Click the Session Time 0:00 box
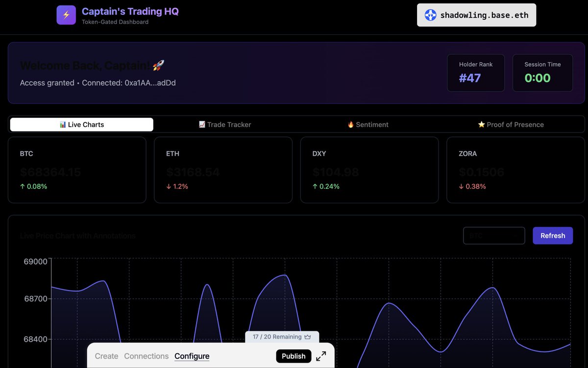This screenshot has height=368, width=588. point(542,73)
